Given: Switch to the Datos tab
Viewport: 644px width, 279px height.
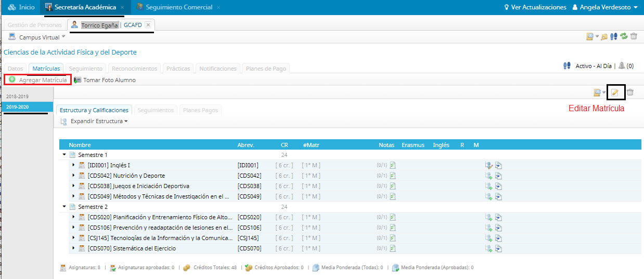Looking at the screenshot, I should pyautogui.click(x=16, y=69).
